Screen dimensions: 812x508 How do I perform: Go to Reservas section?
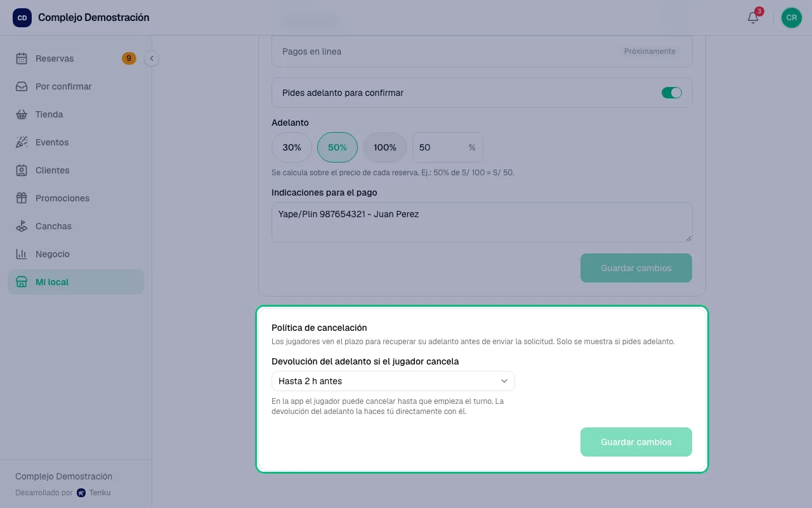[x=76, y=58]
